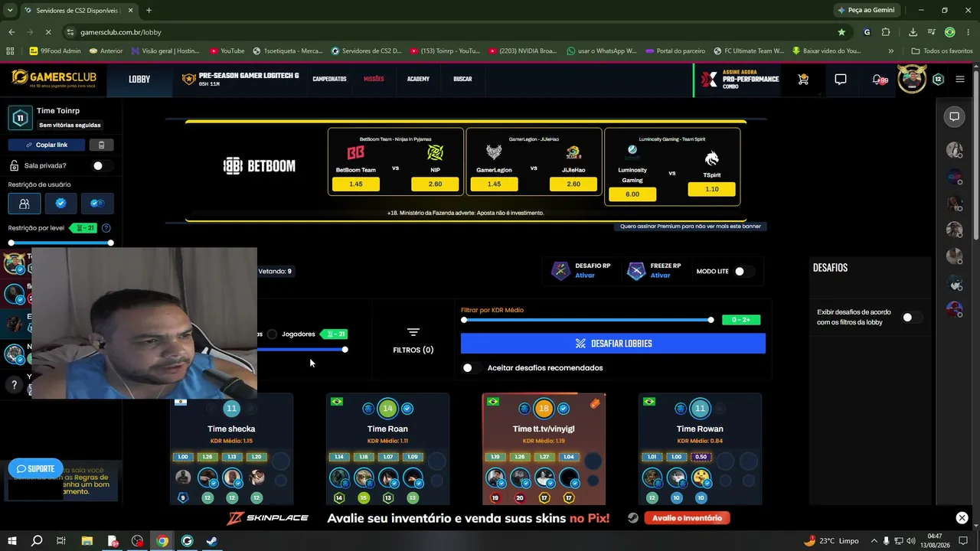Click the Premium no-banner link
Viewport: 980px width, 551px height.
[x=691, y=227]
